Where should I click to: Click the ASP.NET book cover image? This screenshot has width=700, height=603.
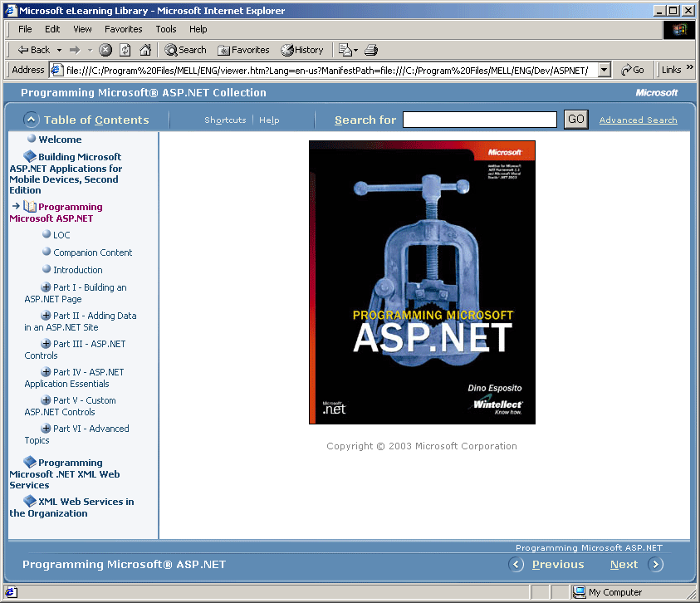point(423,282)
